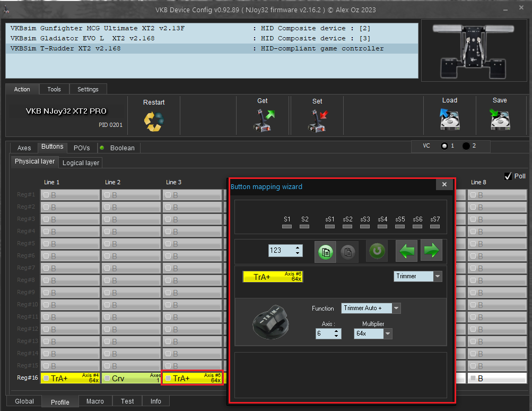Expand the Function Trimmer Auto + dropdown
The image size is (532, 411).
coord(396,309)
